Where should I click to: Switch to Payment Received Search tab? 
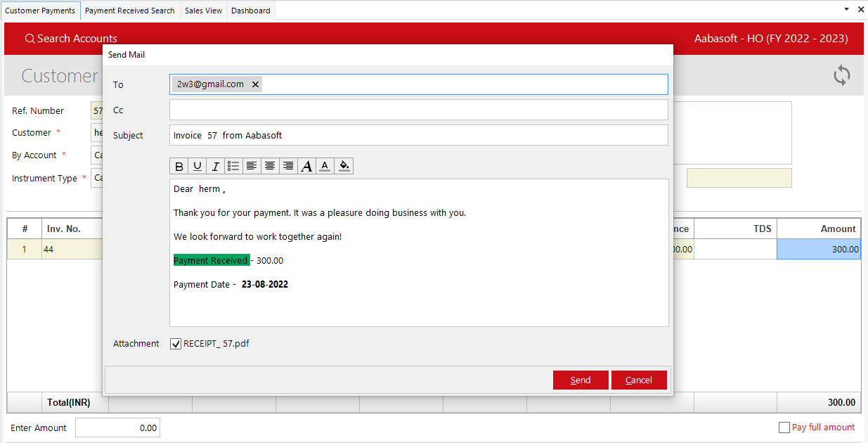[x=130, y=11]
